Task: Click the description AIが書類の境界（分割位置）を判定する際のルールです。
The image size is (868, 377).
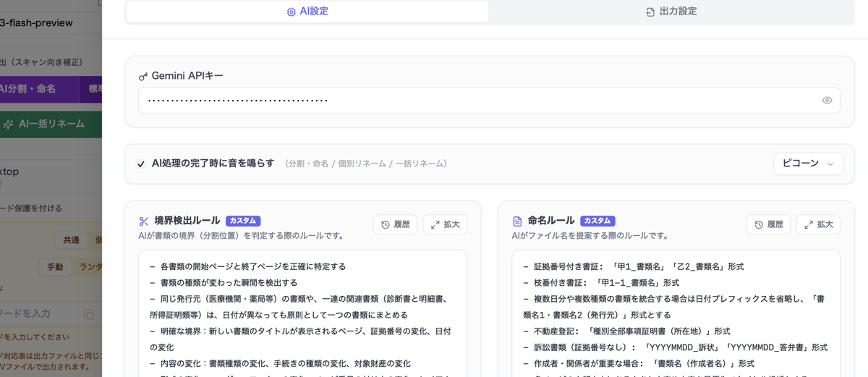Action: pos(242,236)
